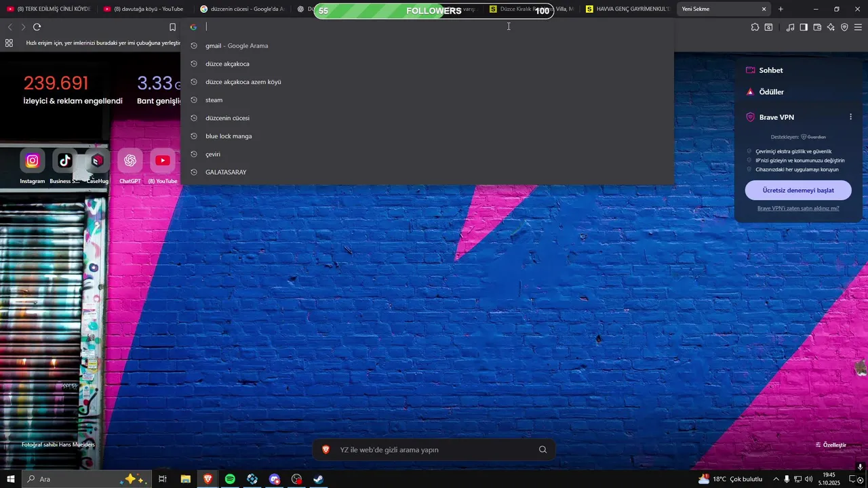
Task: Open Spotify from the taskbar
Action: [230, 479]
